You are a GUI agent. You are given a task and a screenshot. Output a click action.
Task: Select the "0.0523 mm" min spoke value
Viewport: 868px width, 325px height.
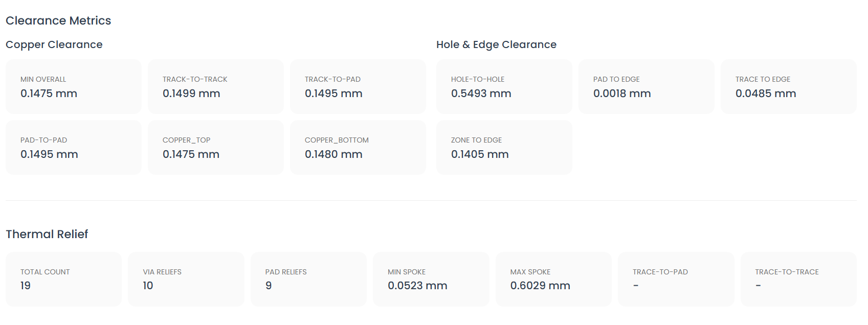[417, 286]
